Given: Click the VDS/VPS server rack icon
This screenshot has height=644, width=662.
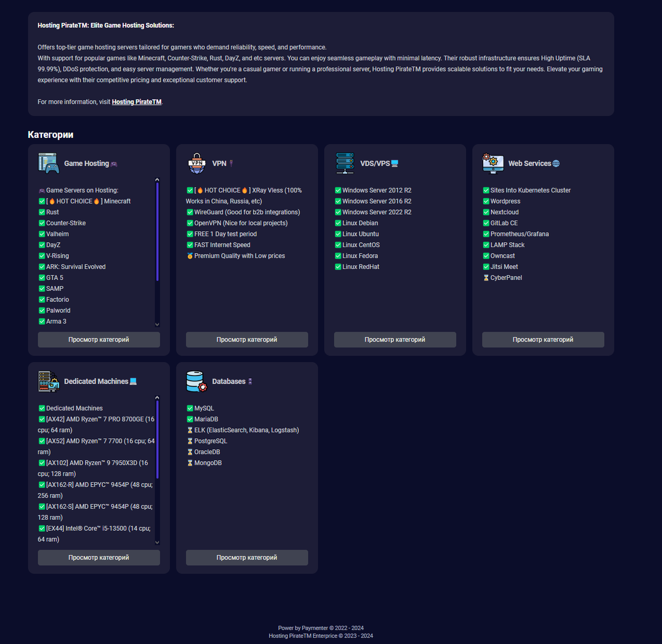Looking at the screenshot, I should tap(345, 163).
